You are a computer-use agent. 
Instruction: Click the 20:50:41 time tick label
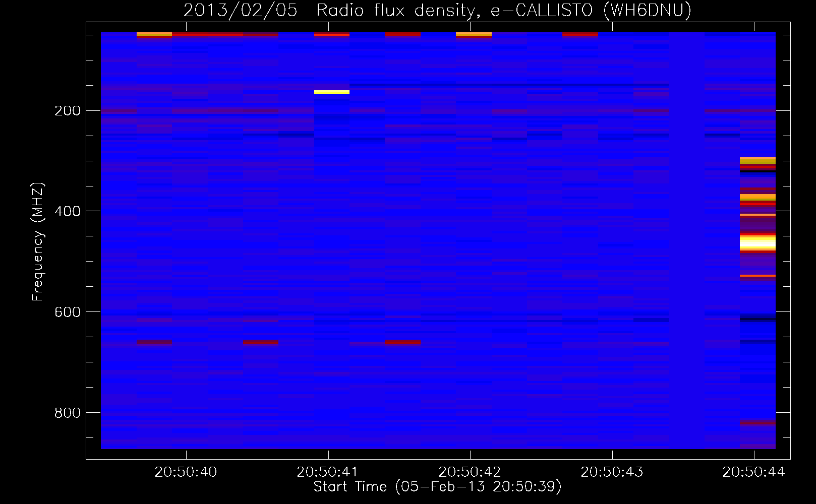327,472
